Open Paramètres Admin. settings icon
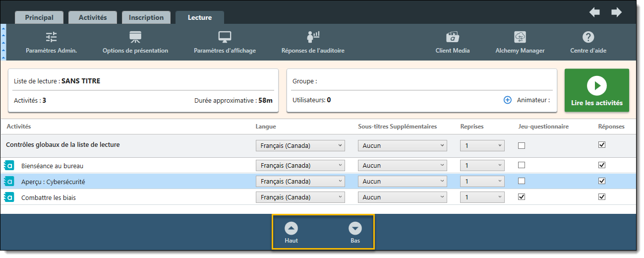This screenshot has height=258, width=644. (51, 37)
